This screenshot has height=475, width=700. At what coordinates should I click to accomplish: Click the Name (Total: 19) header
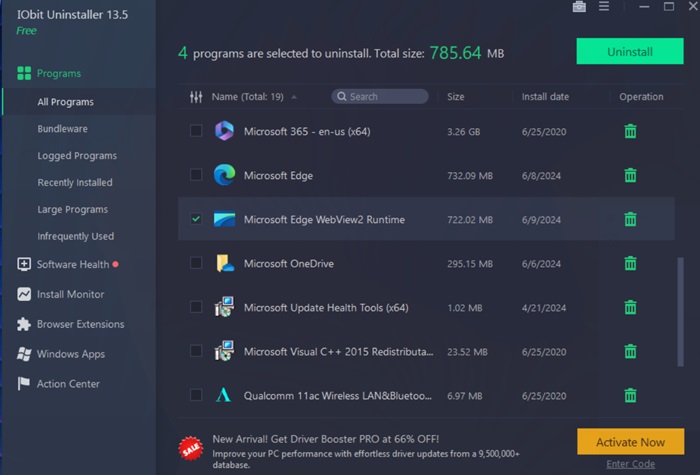click(x=247, y=96)
